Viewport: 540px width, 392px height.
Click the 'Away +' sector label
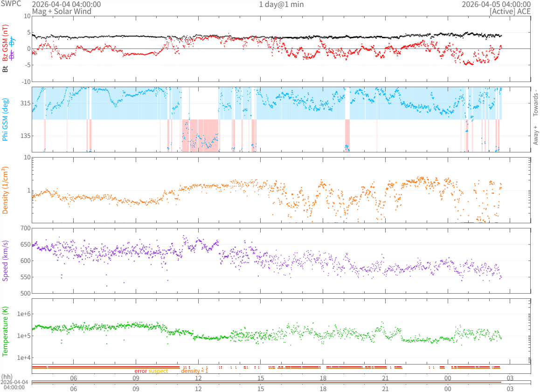pyautogui.click(x=535, y=135)
